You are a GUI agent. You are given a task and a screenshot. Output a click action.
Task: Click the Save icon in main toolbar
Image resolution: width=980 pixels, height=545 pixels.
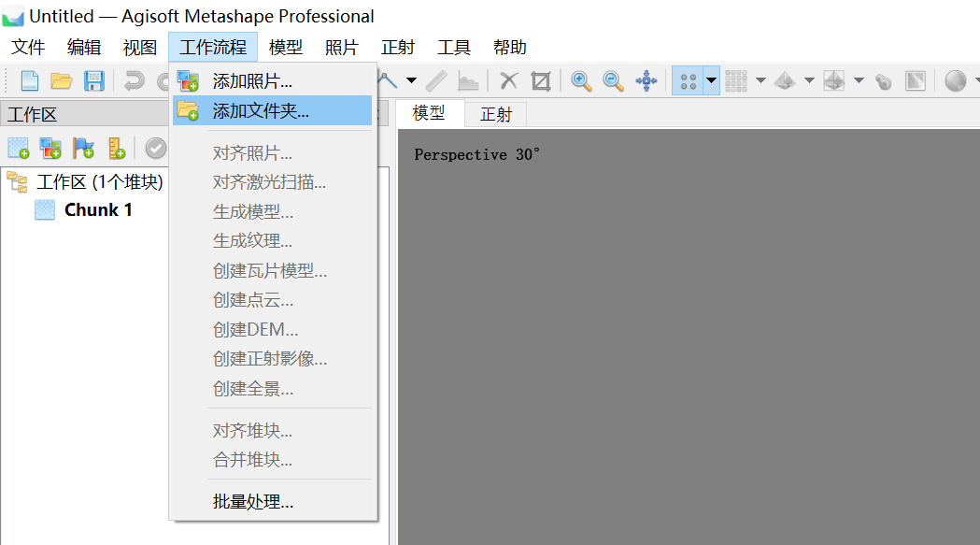(x=93, y=81)
